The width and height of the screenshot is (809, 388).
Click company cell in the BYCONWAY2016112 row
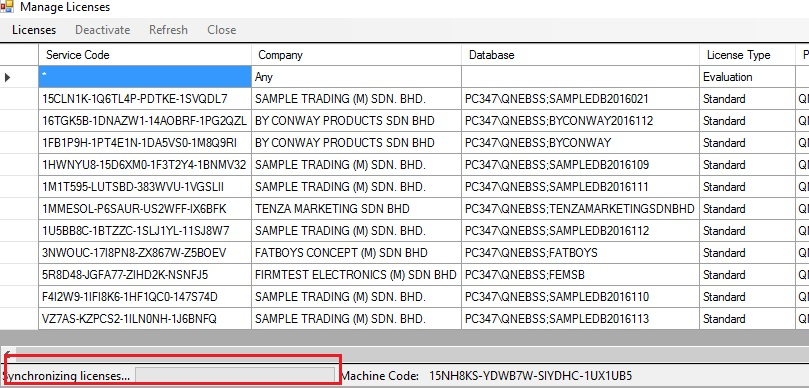(x=357, y=121)
